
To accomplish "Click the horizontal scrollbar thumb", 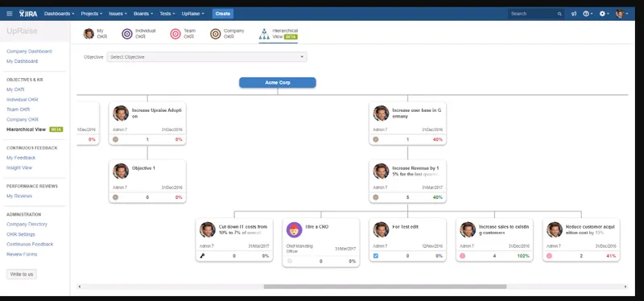I will point(385,287).
